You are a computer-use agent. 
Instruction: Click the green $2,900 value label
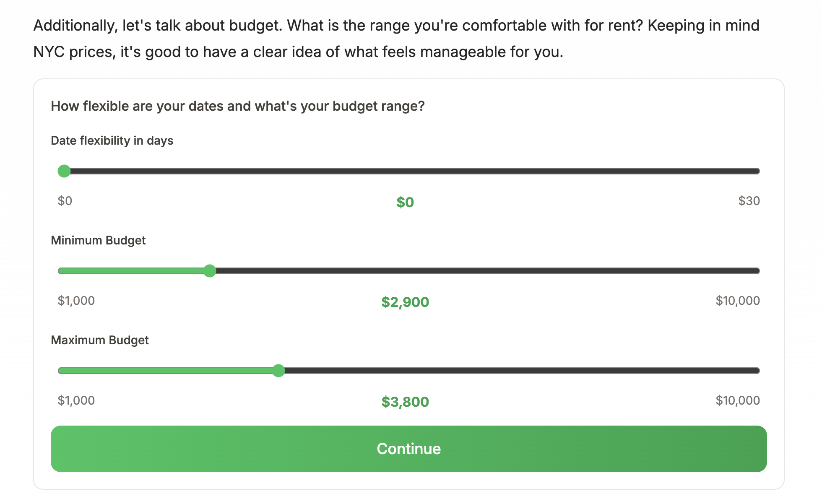point(405,301)
